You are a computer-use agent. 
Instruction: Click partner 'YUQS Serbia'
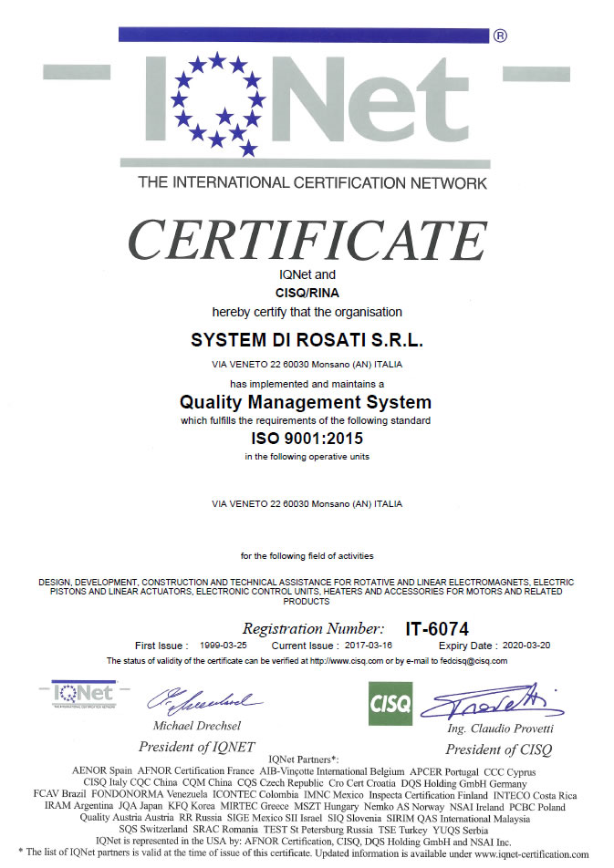pyautogui.click(x=461, y=830)
